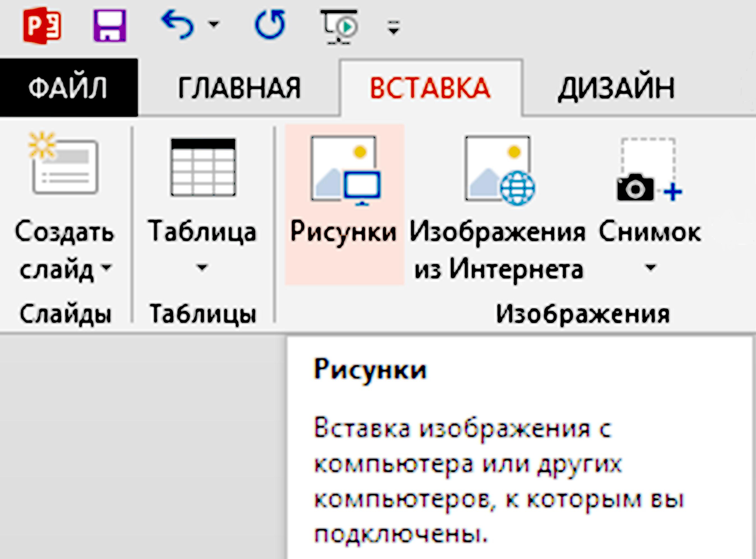Viewport: 756px width, 559px height.
Task: Click the Таблица grid icon
Action: tap(203, 167)
